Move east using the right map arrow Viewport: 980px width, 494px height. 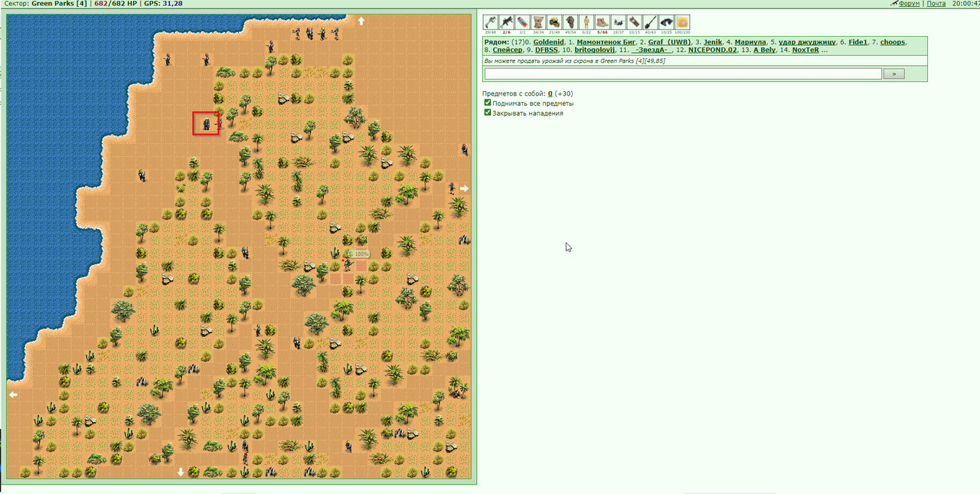(464, 188)
